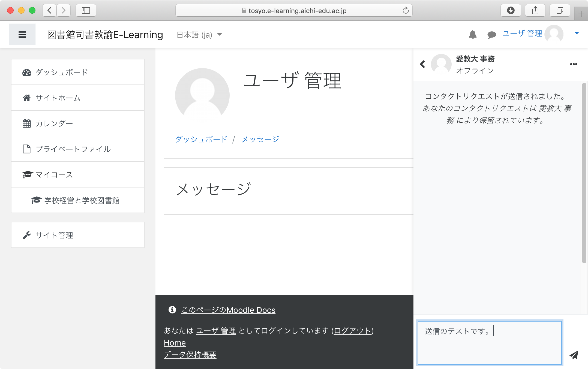Show all tabs overview button

pos(560,11)
